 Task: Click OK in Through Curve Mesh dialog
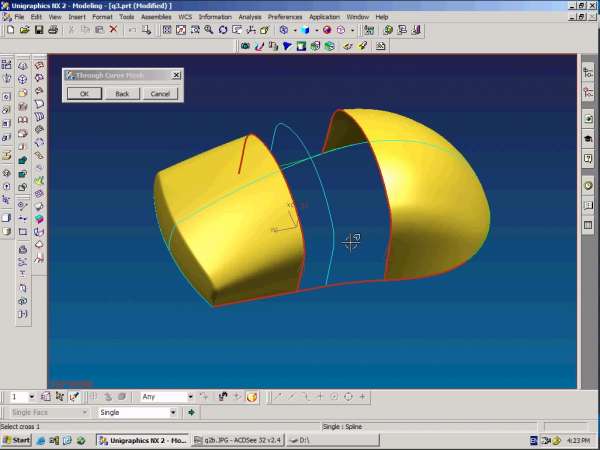tap(85, 94)
